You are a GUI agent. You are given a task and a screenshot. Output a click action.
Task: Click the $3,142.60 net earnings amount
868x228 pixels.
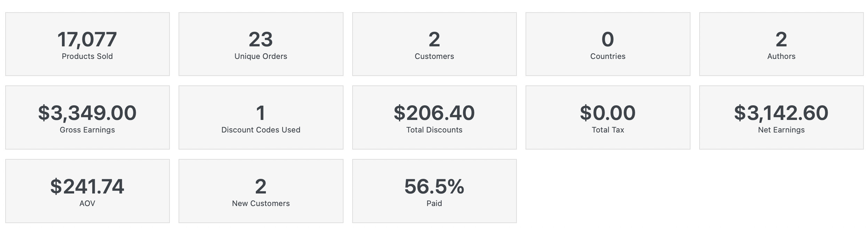tap(781, 113)
